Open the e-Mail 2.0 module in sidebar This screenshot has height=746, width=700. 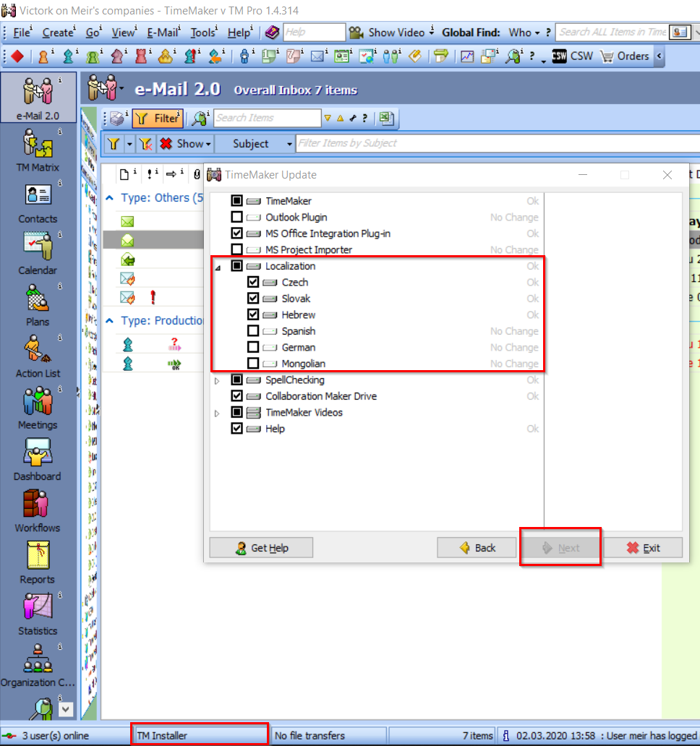(x=38, y=98)
